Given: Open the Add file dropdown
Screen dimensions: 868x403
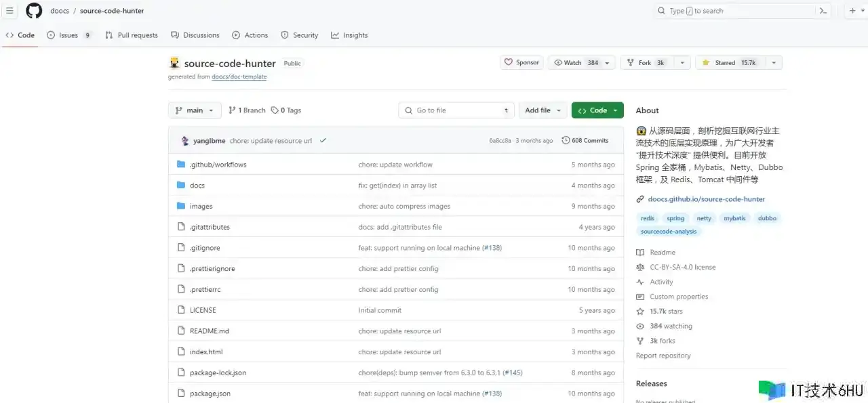Looking at the screenshot, I should point(543,110).
